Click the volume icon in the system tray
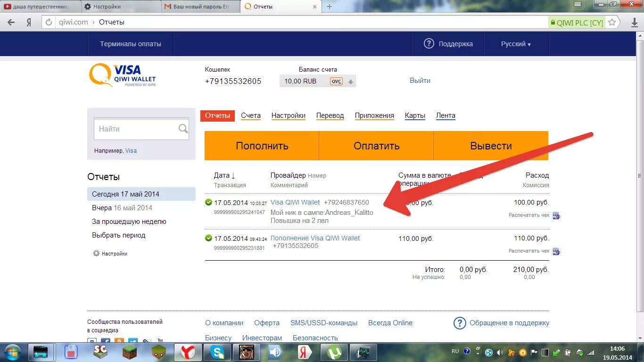 pyautogui.click(x=500, y=352)
